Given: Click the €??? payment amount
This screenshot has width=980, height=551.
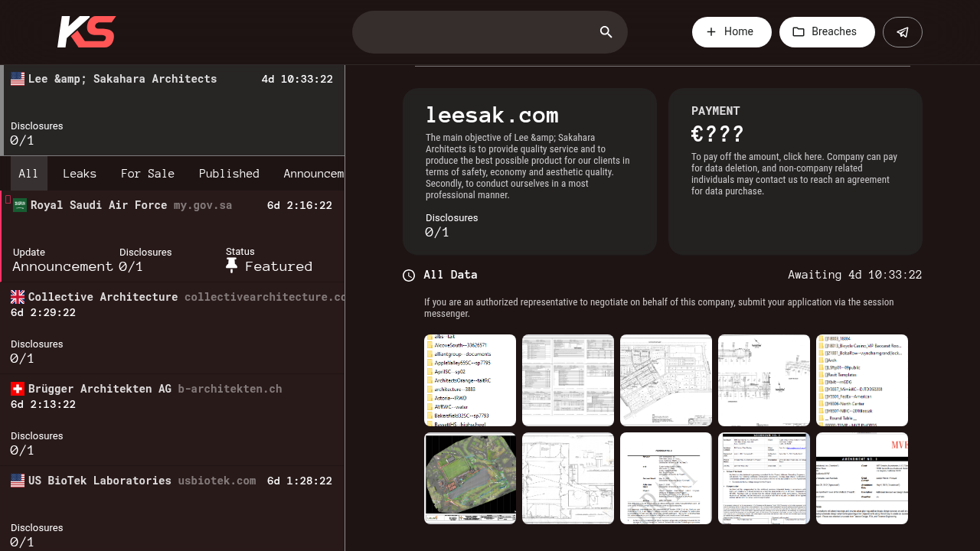Looking at the screenshot, I should click(x=717, y=134).
